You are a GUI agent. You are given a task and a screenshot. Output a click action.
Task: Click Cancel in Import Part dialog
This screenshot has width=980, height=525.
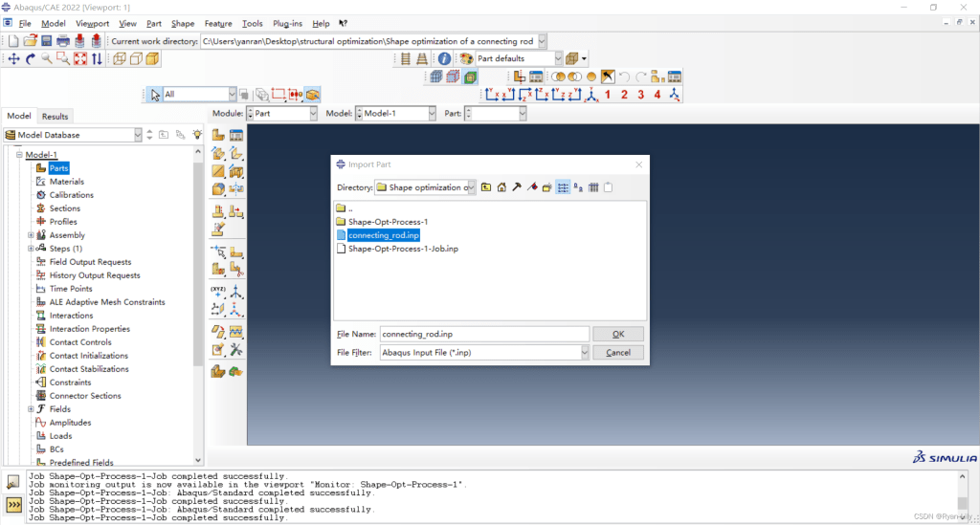618,353
